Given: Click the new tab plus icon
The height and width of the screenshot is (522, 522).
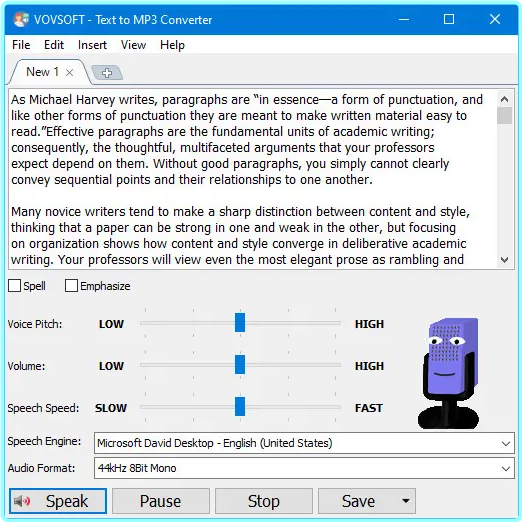Looking at the screenshot, I should pos(107,73).
